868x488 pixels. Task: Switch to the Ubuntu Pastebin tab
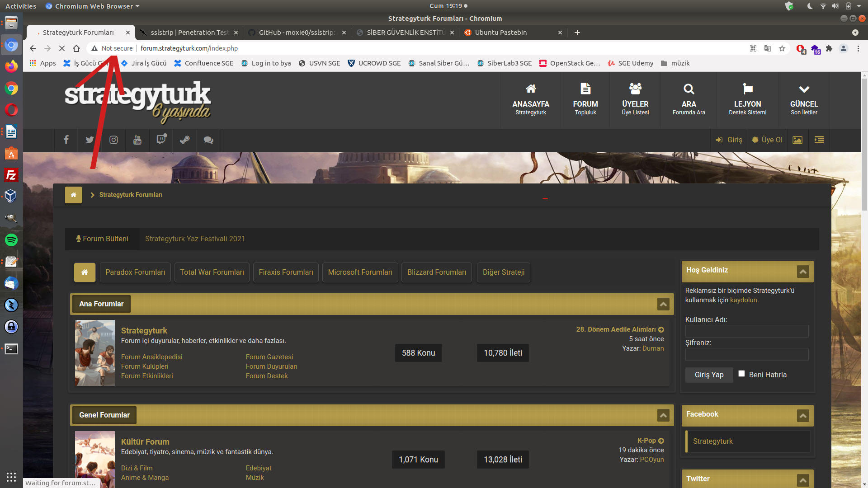tap(513, 33)
